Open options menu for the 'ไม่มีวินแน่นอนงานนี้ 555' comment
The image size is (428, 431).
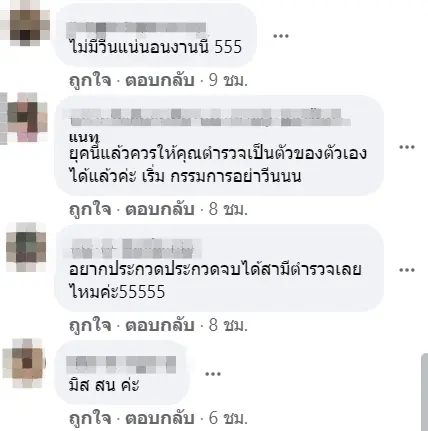(281, 36)
